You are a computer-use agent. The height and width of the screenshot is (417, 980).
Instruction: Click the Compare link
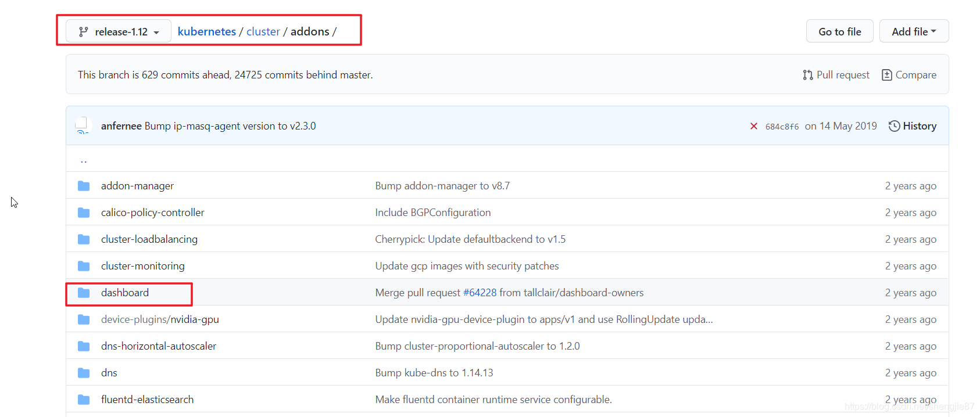(x=909, y=75)
